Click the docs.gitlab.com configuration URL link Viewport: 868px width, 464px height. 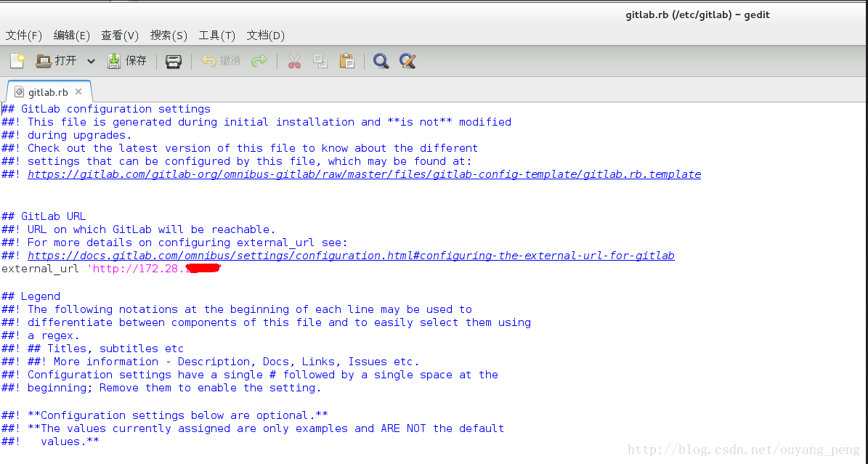(x=351, y=256)
